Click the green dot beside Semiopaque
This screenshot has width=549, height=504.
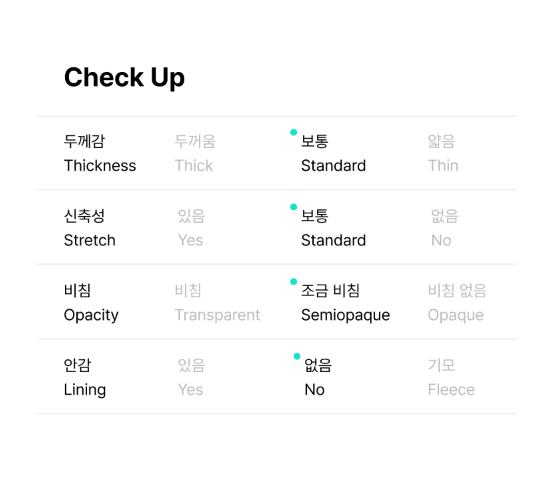pyautogui.click(x=293, y=281)
